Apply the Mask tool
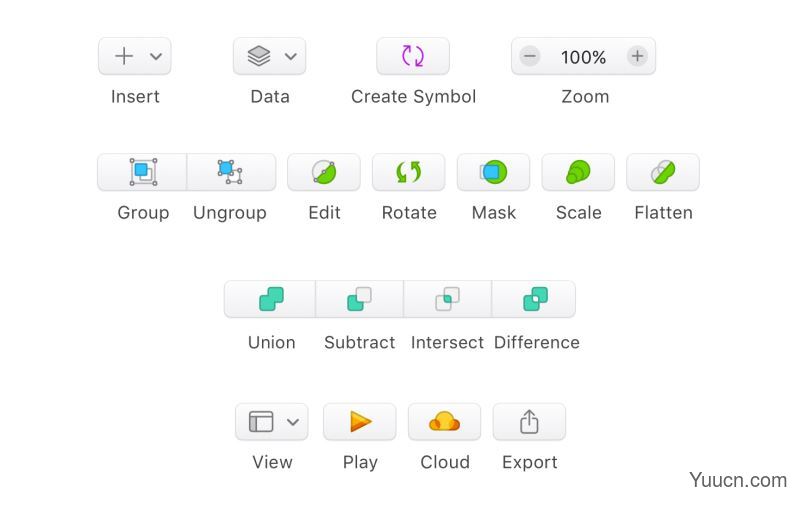 [x=493, y=172]
